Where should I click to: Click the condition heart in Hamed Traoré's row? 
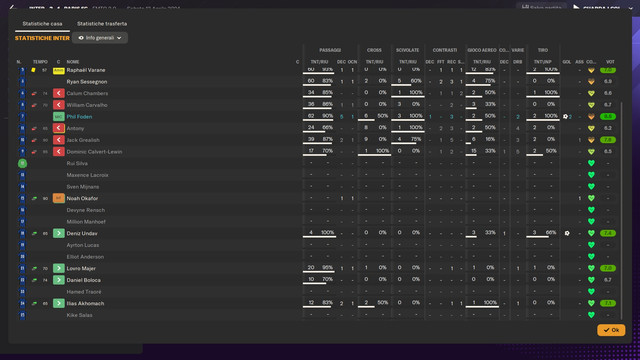pos(591,292)
